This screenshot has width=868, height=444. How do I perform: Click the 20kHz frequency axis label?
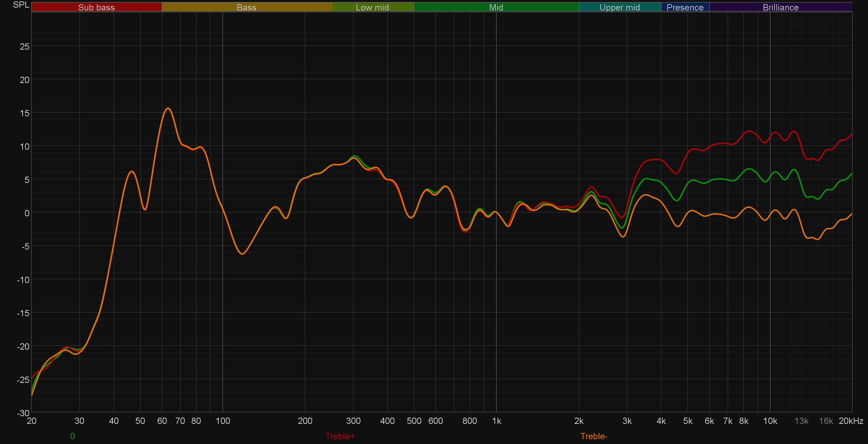click(x=851, y=421)
